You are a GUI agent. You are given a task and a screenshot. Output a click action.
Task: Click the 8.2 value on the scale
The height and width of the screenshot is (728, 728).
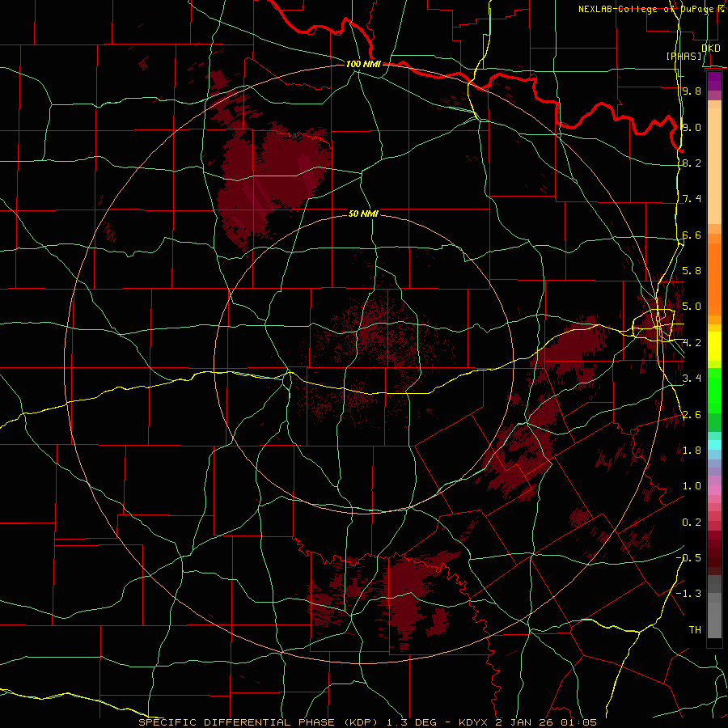(x=692, y=163)
